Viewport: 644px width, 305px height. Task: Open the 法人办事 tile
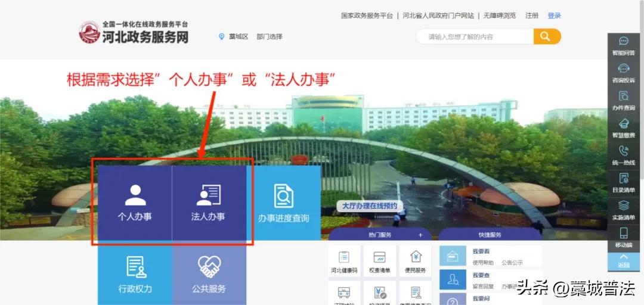tap(209, 203)
